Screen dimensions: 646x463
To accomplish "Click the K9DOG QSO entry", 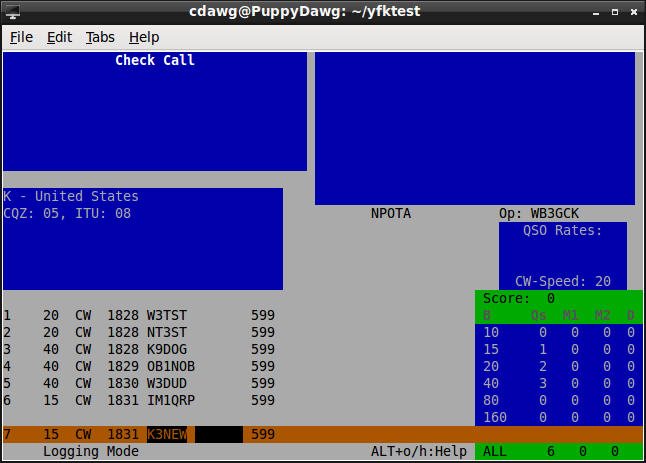I will (166, 349).
